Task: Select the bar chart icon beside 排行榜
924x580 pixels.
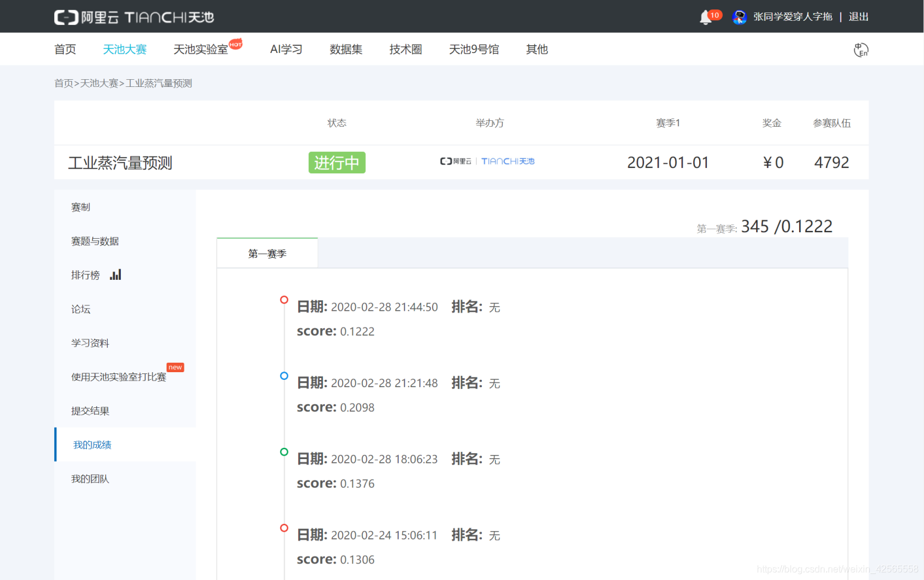Action: (115, 274)
